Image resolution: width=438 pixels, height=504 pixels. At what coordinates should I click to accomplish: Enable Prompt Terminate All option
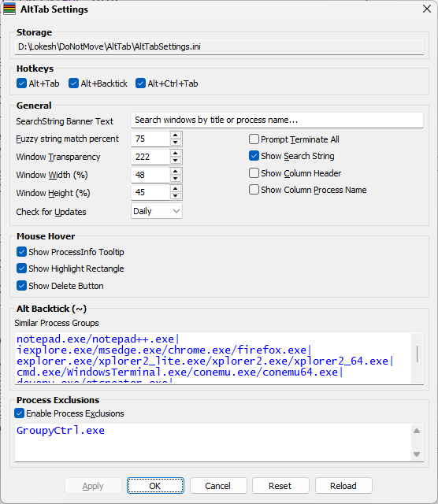(x=254, y=139)
